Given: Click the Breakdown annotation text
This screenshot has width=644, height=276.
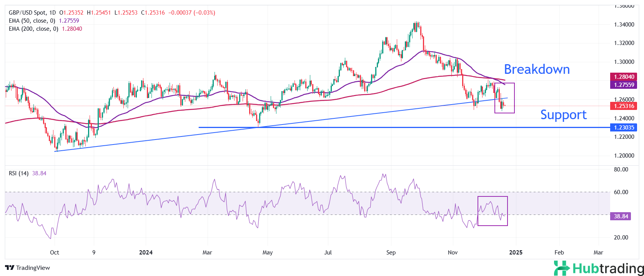Looking at the screenshot, I should (x=537, y=70).
